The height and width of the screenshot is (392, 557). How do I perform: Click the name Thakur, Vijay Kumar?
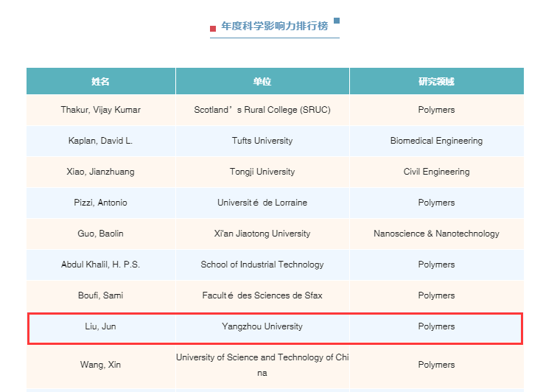(x=101, y=110)
